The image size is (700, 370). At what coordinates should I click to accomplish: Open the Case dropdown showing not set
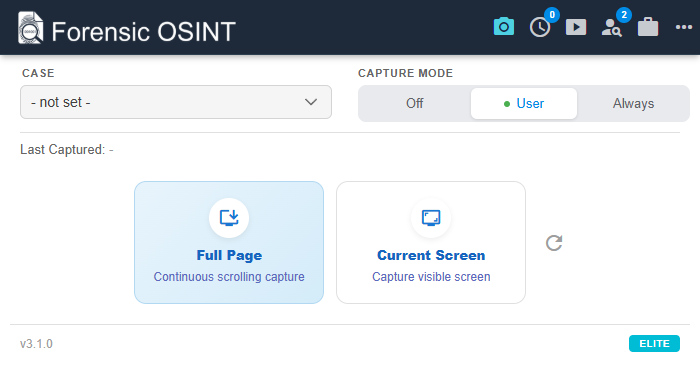[x=176, y=102]
